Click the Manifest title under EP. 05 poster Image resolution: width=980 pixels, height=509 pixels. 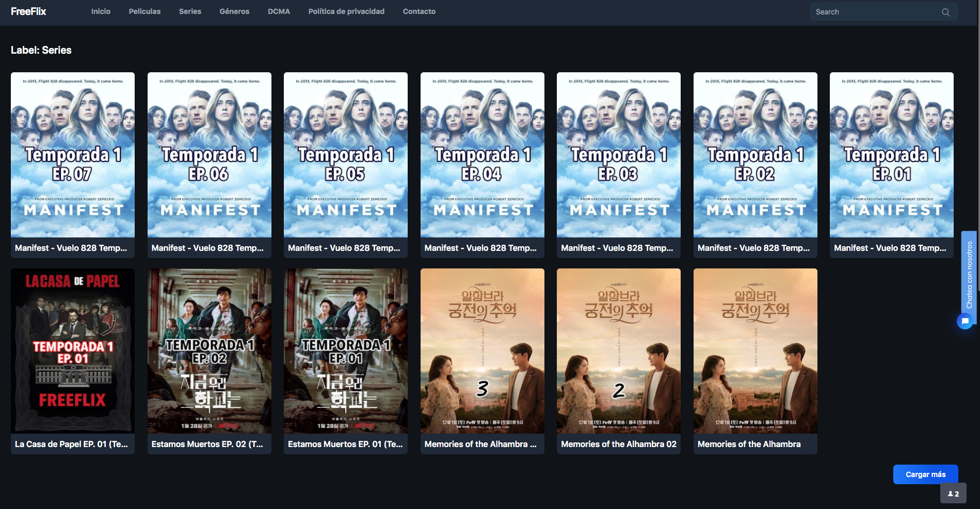coord(344,248)
